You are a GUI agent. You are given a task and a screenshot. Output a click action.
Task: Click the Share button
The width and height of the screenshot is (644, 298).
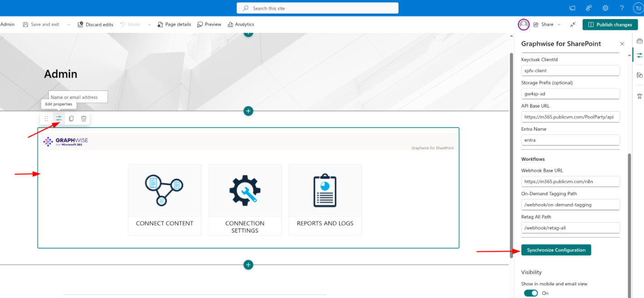543,25
